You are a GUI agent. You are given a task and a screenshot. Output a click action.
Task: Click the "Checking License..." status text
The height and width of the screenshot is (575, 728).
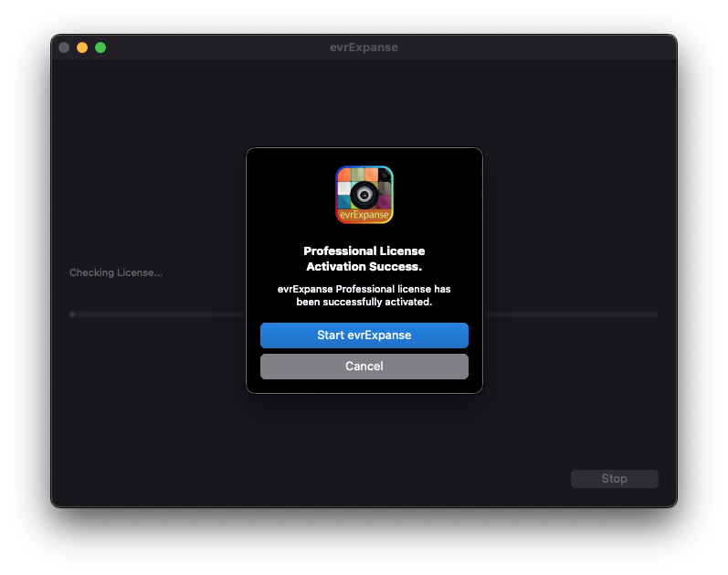coord(116,272)
